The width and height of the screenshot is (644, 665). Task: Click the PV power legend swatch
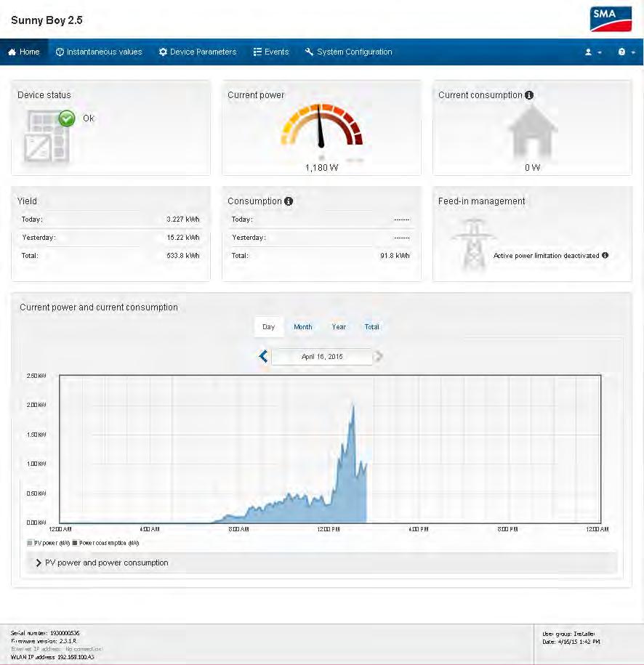[x=30, y=543]
